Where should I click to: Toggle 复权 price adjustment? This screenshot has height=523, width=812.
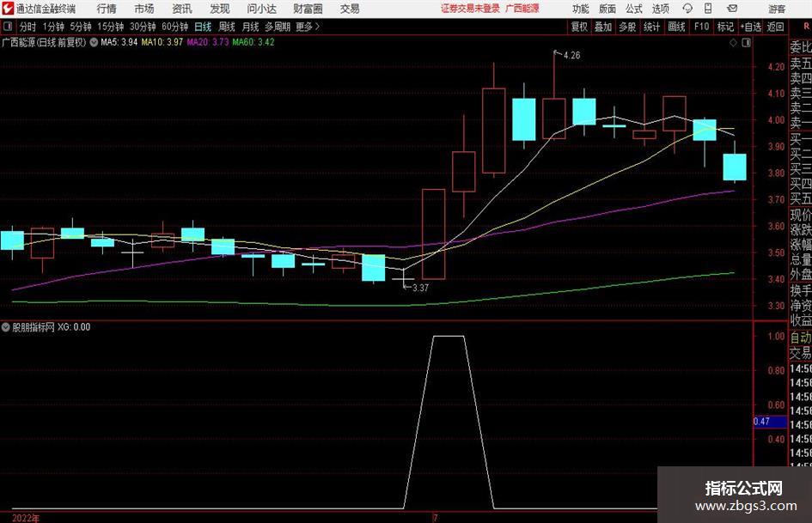tap(579, 27)
